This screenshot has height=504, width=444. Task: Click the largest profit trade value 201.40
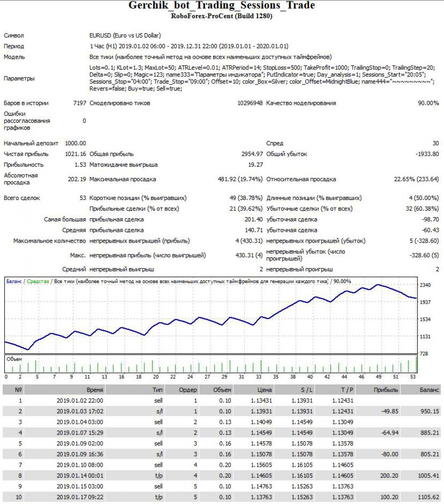tap(254, 220)
